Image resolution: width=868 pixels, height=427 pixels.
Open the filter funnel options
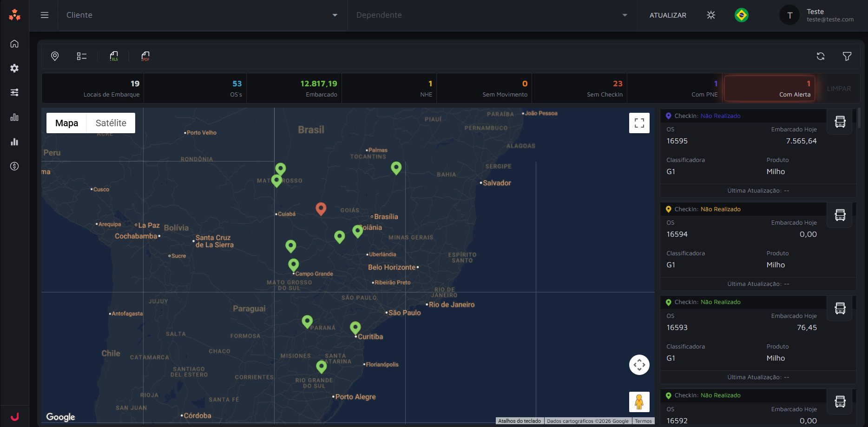tap(847, 56)
